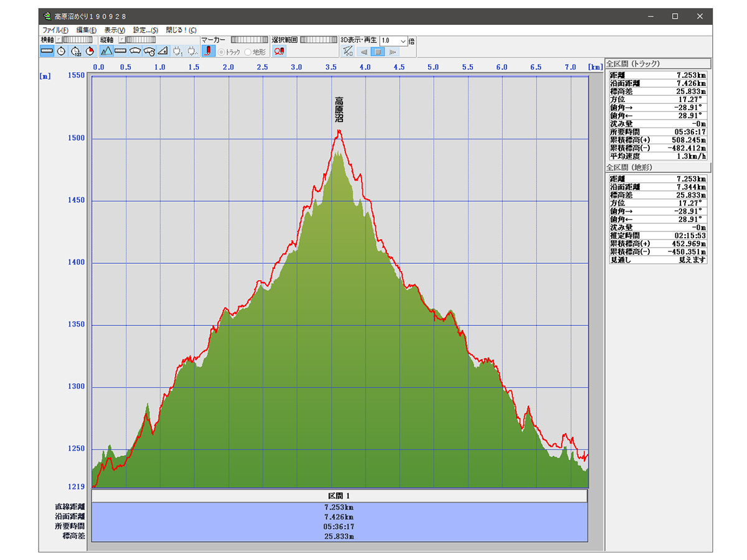Toggle the small checkbox beside 横軸
Image resolution: width=747 pixels, height=560 pixels.
tap(59, 40)
